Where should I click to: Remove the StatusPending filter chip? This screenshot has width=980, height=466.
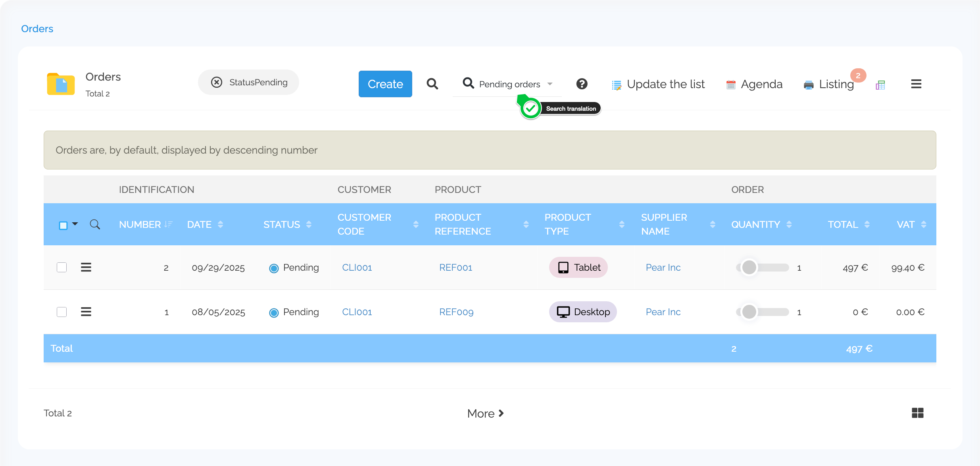click(217, 82)
